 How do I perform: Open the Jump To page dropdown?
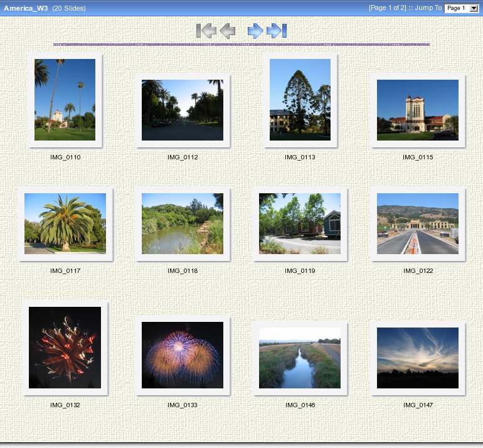click(461, 8)
